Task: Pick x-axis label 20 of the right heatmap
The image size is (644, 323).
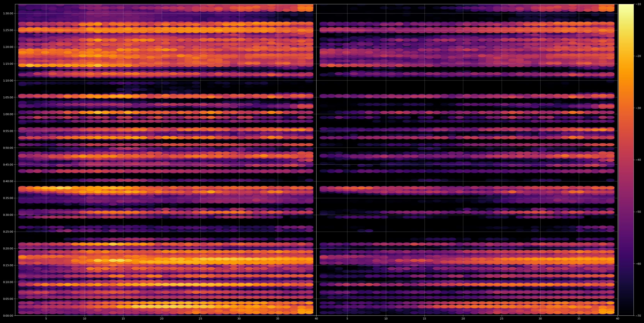Action: point(463,319)
